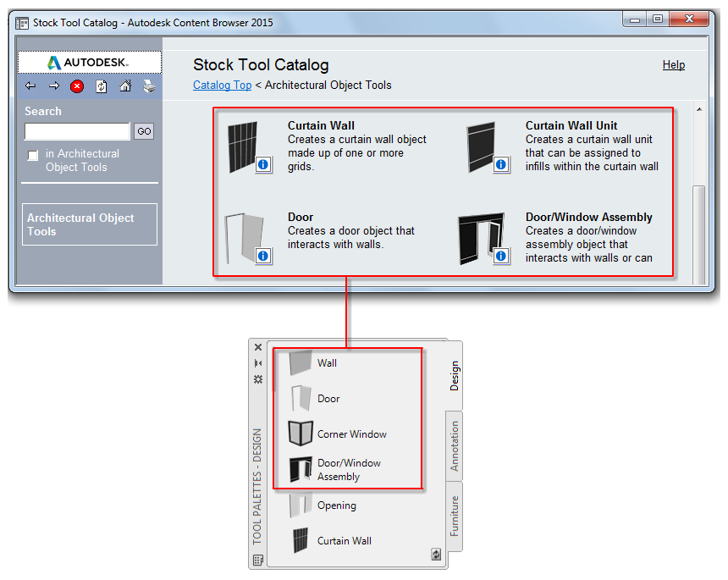Open tool palette properties icon
The height and width of the screenshot is (580, 728).
(x=258, y=379)
